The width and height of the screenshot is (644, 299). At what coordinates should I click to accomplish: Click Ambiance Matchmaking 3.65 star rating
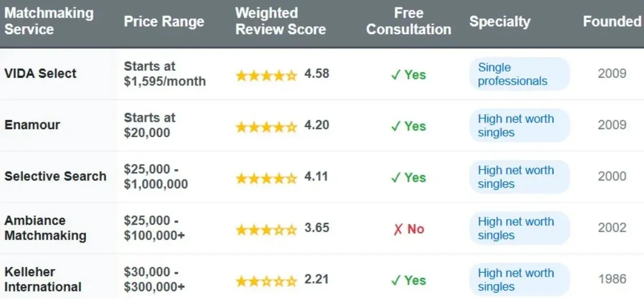click(266, 229)
